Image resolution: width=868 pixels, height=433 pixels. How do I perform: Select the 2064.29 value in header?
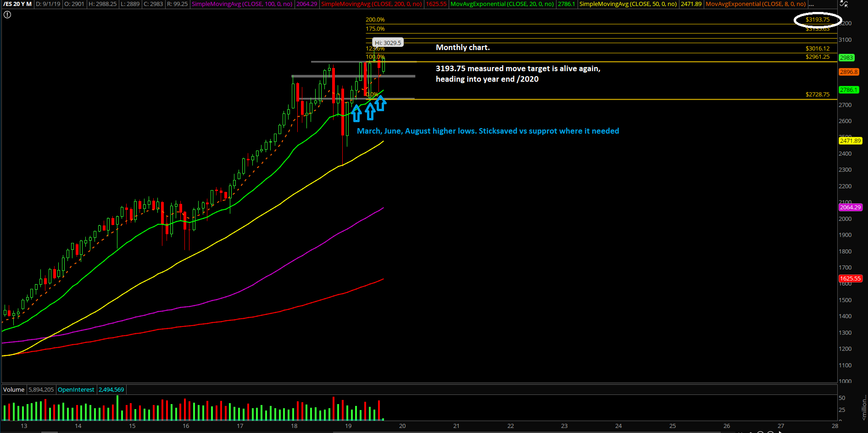coord(306,4)
